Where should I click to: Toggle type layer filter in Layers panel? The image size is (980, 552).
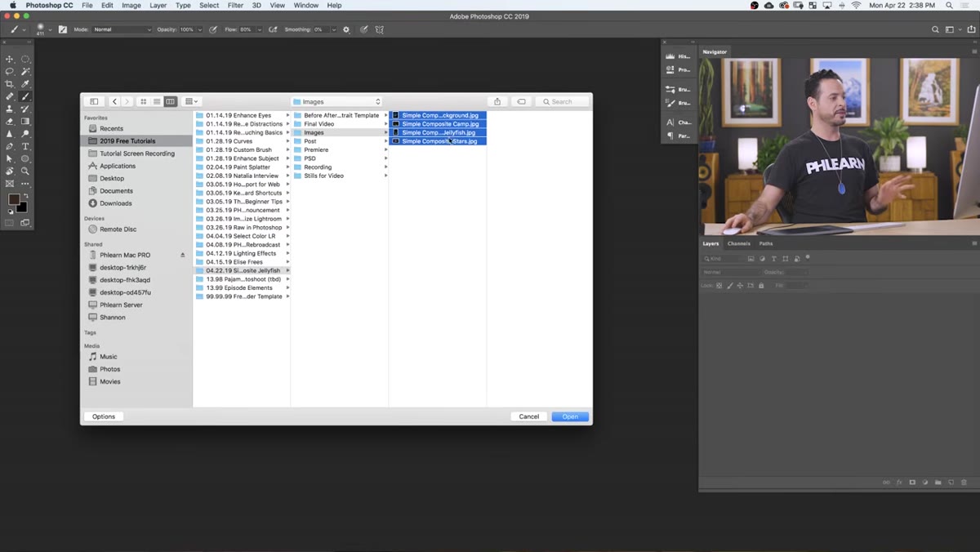(x=773, y=259)
